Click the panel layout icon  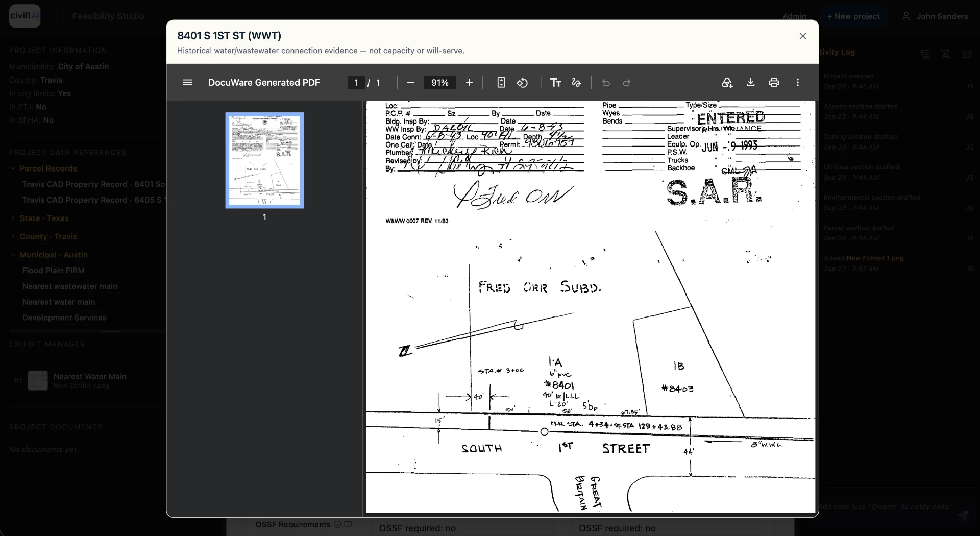coord(967,55)
